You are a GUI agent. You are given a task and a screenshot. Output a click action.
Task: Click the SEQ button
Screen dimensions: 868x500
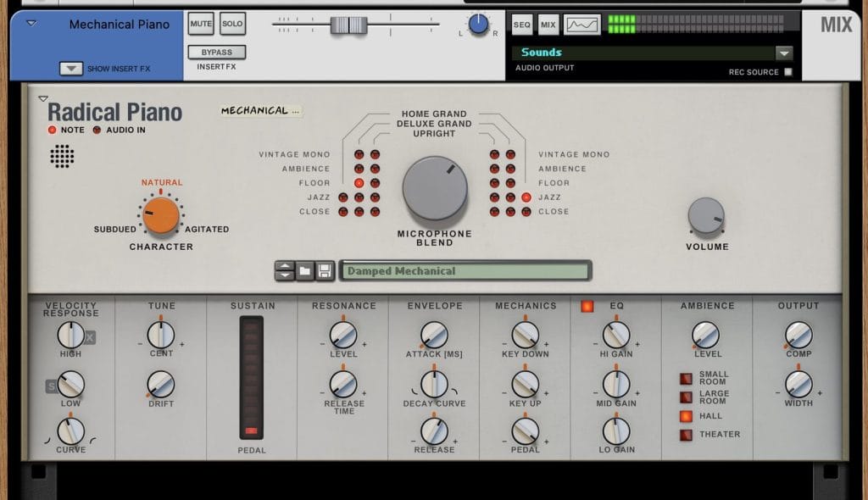(x=521, y=25)
